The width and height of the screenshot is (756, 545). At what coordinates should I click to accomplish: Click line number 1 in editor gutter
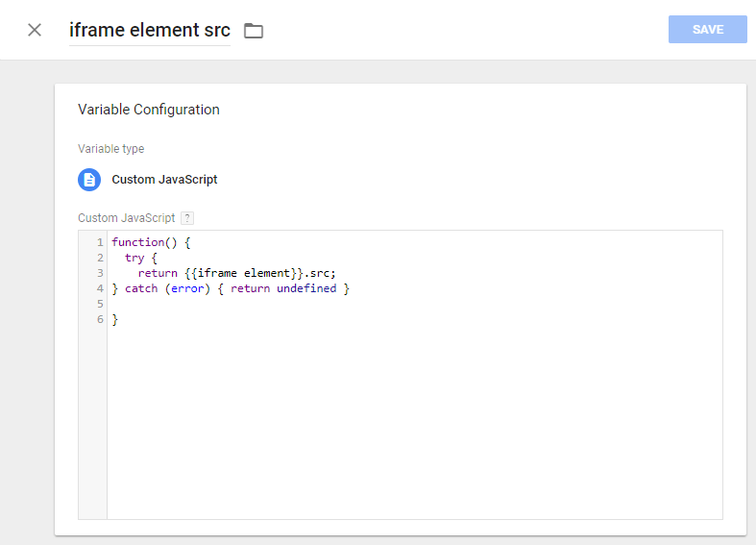pyautogui.click(x=100, y=242)
